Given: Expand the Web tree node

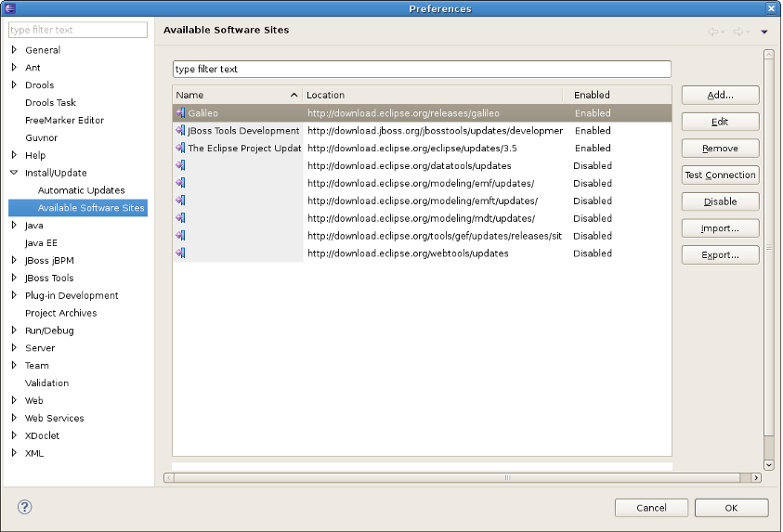Looking at the screenshot, I should pyautogui.click(x=14, y=399).
